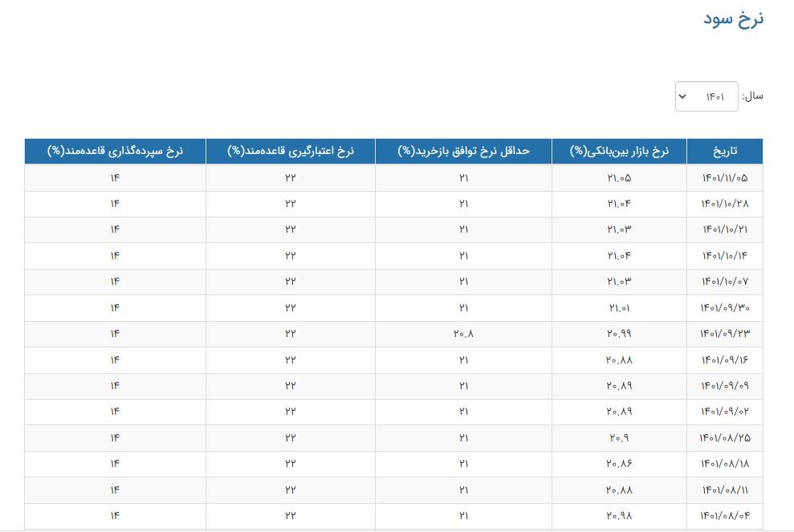Select the date cell ۱۴۰۱/۰۹/۱۶
This screenshot has height=532, width=794.
click(725, 360)
